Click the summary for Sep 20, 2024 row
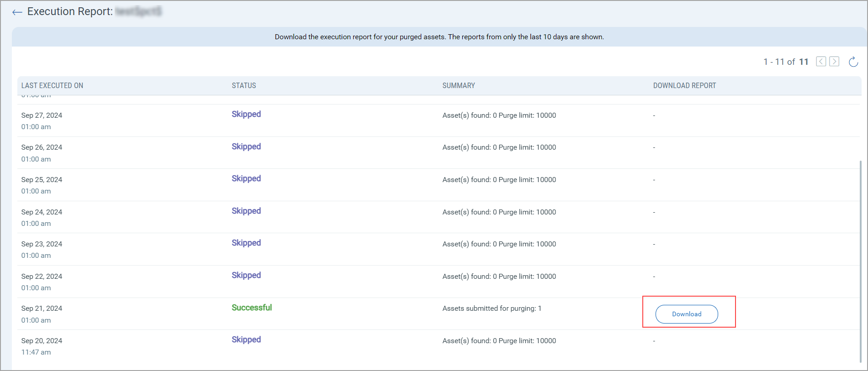868x371 pixels. (x=499, y=341)
